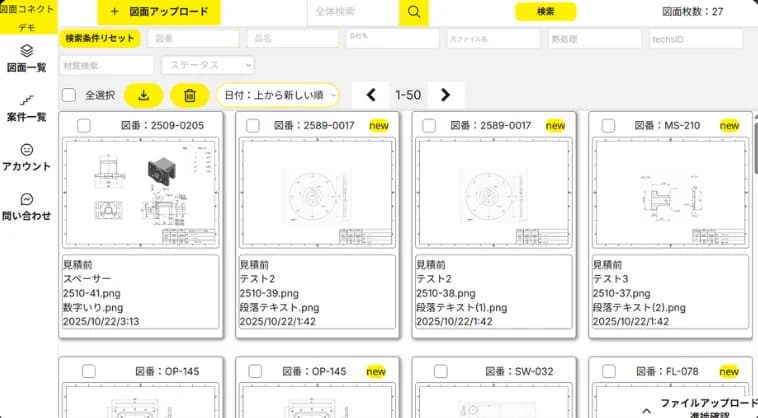Open the 日付：上から新しい順 sort dropdown
Image resolution: width=758 pixels, height=418 pixels.
(x=278, y=95)
